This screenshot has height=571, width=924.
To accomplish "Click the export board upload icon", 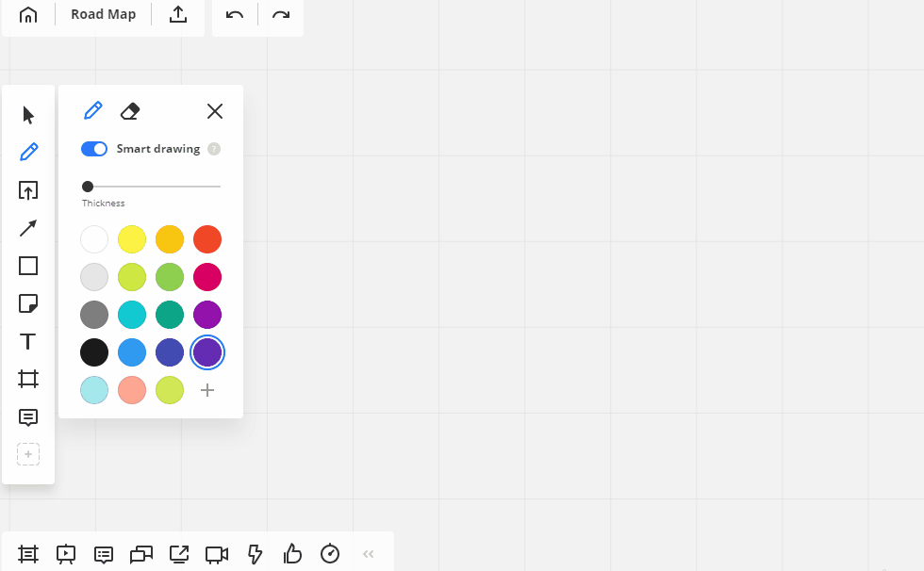I will pos(178,14).
